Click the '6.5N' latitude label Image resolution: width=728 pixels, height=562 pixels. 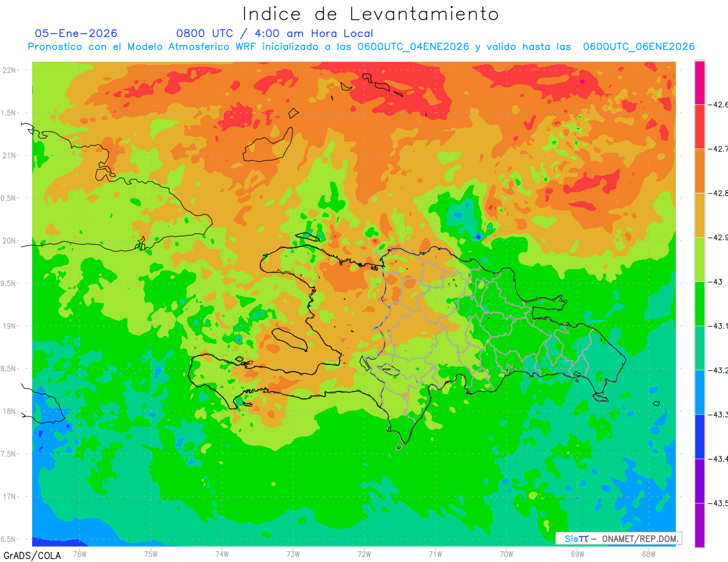point(9,540)
